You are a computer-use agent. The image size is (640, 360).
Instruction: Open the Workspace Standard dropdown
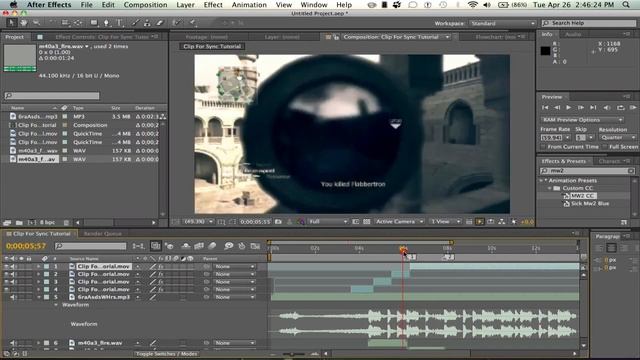tap(502, 23)
